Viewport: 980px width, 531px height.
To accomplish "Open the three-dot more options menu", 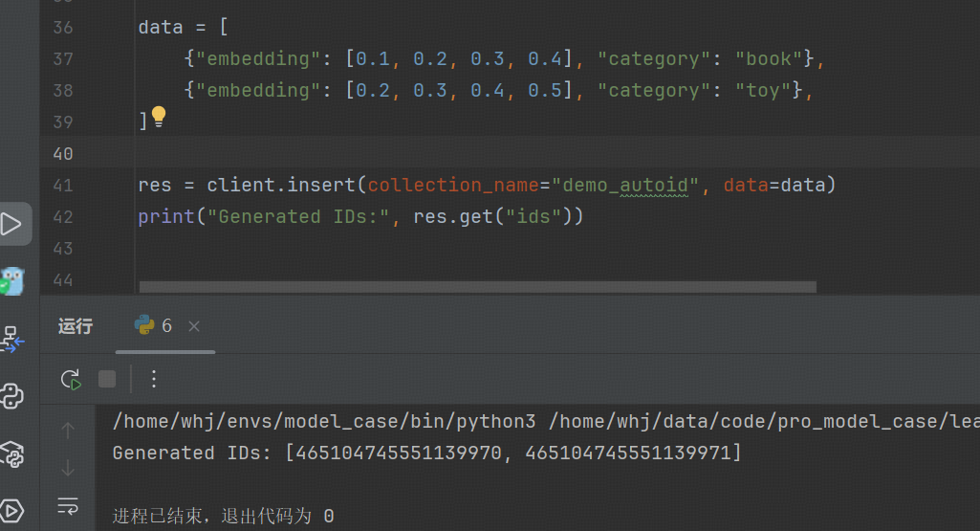I will click(153, 379).
